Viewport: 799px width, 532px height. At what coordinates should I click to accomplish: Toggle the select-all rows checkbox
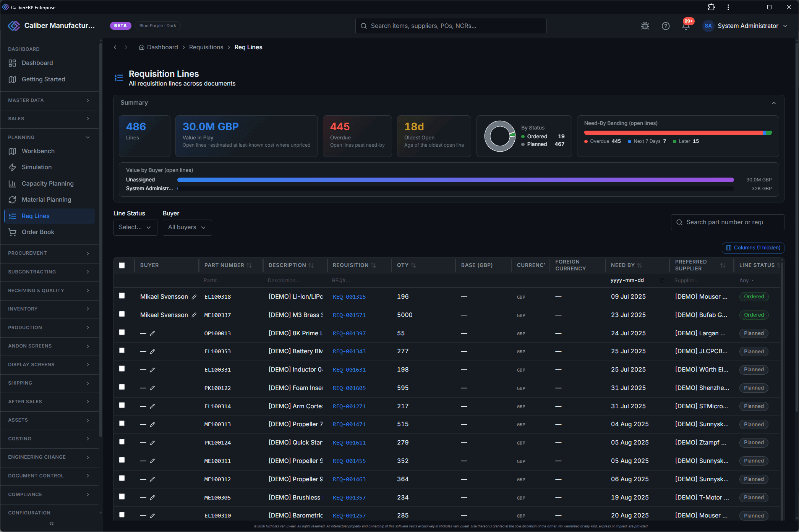point(122,265)
